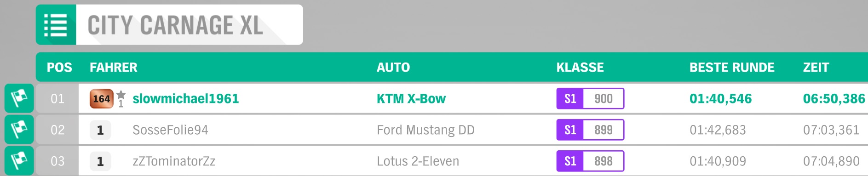Click the level 1 badge of zZTominatorZz

pos(100,162)
